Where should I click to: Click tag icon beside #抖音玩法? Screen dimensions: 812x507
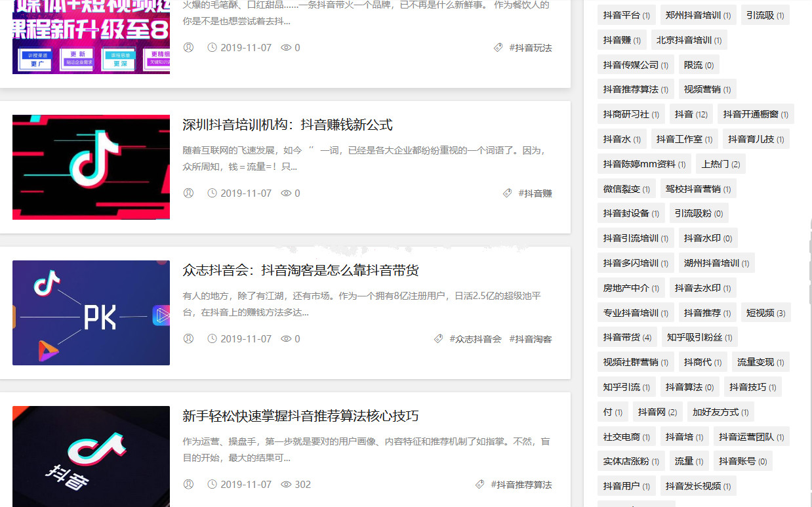click(x=498, y=47)
